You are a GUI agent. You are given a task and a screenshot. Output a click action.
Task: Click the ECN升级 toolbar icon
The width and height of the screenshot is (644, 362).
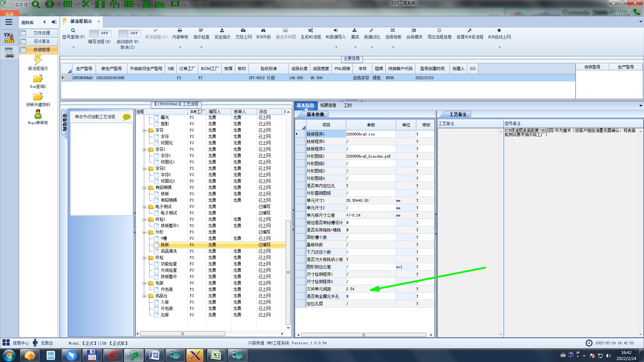tap(263, 31)
